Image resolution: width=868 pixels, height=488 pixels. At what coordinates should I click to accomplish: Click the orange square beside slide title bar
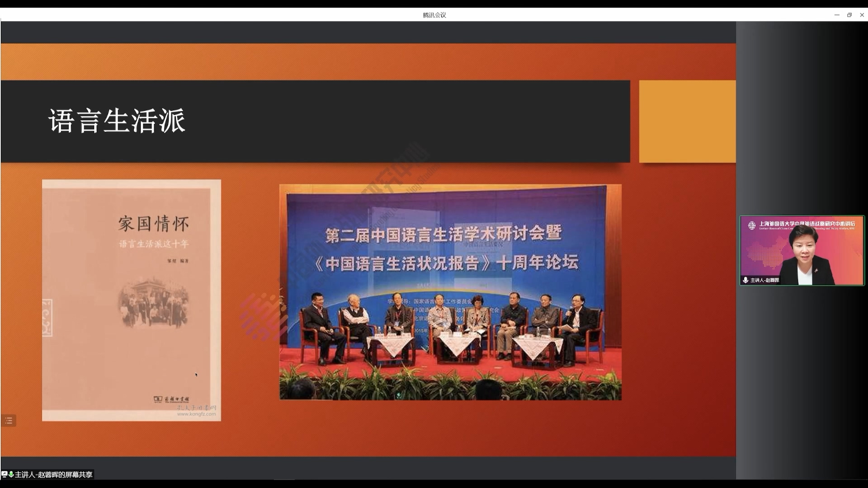tap(687, 121)
